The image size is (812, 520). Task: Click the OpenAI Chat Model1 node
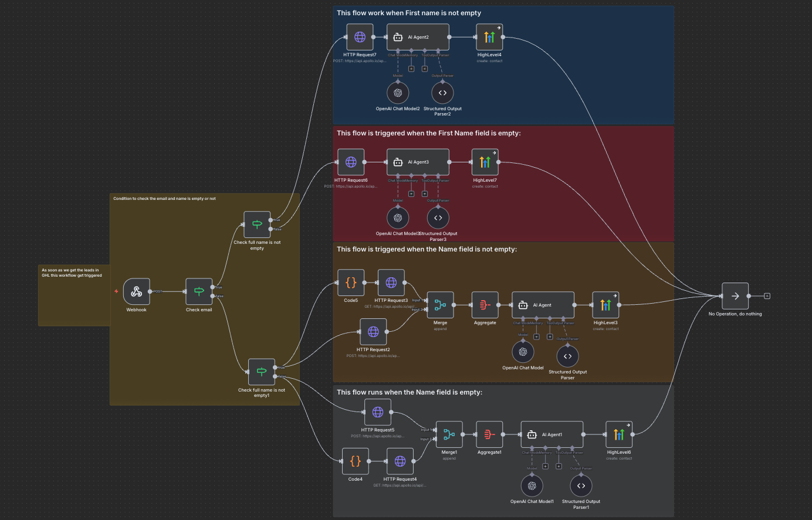532,485
